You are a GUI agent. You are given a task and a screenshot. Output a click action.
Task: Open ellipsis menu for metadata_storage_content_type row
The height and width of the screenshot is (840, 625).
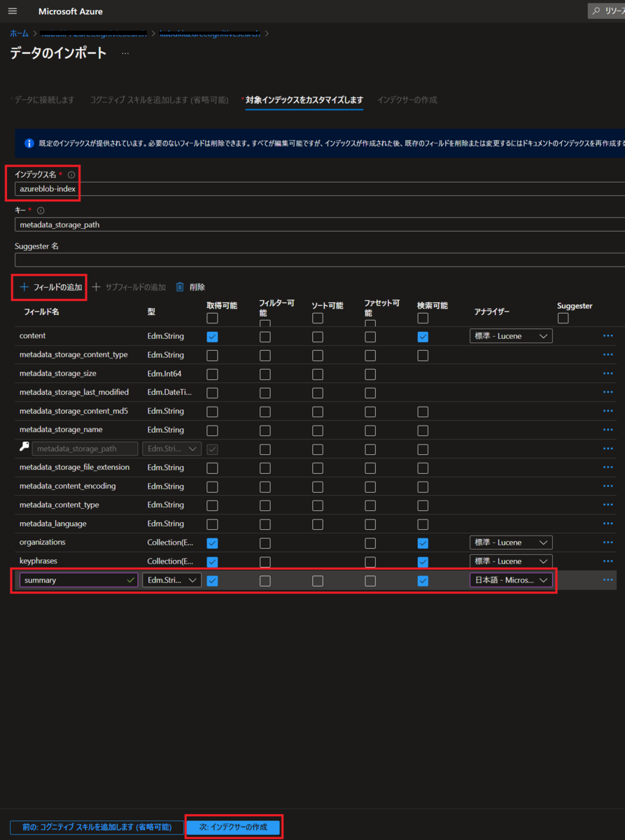point(608,355)
